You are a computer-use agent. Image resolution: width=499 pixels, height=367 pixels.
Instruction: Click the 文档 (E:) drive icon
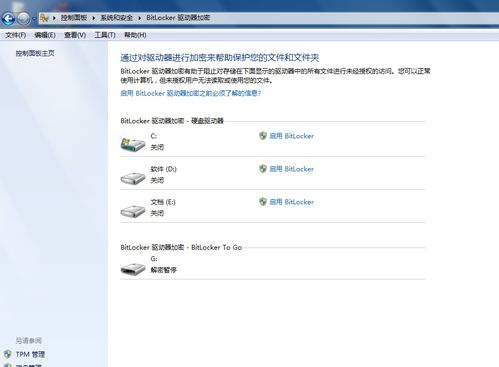tap(133, 211)
